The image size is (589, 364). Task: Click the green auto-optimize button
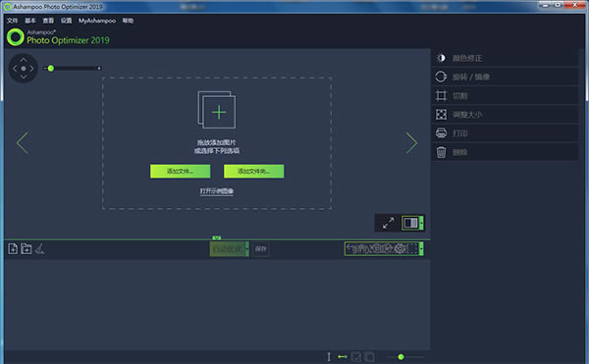[x=228, y=249]
